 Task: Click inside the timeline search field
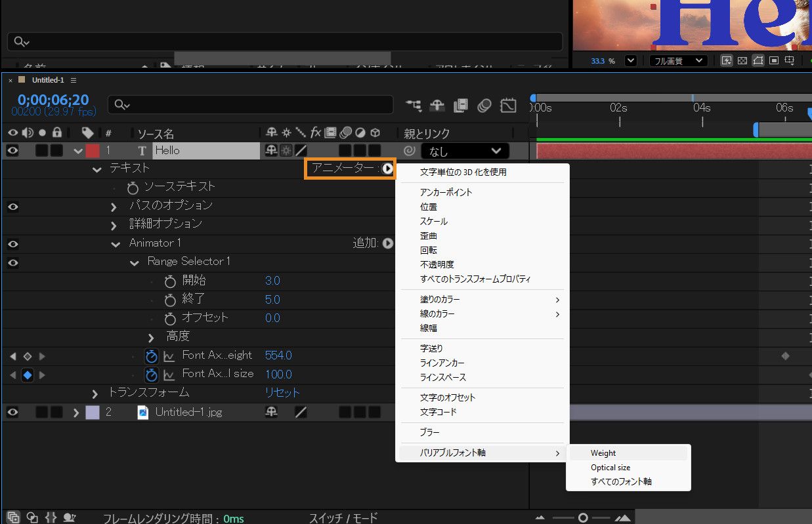pos(249,105)
